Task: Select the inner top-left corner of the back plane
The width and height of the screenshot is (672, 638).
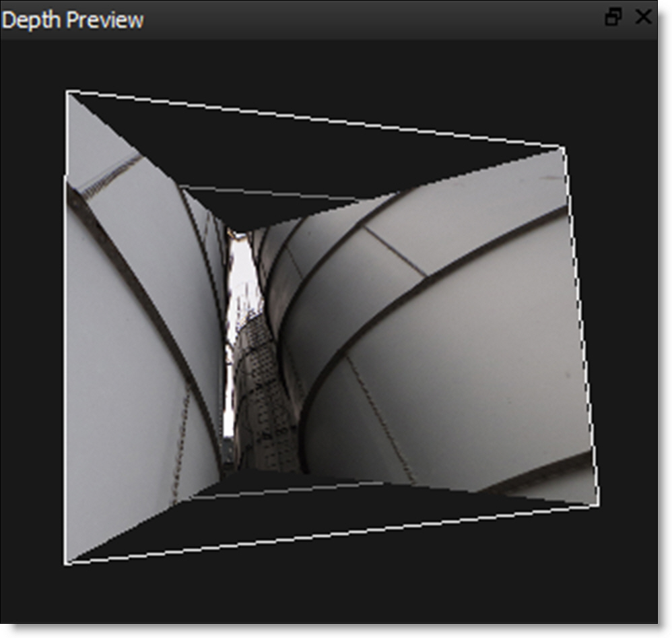Action: coord(180,186)
